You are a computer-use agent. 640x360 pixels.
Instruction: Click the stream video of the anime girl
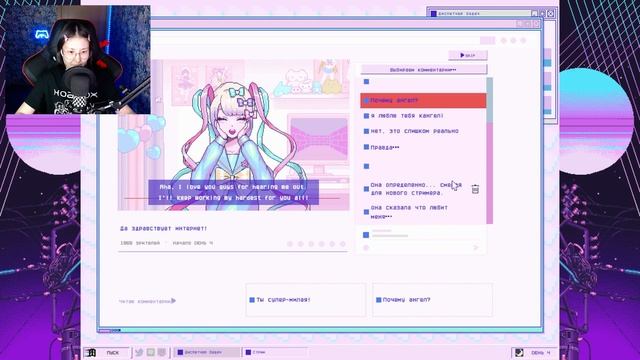(x=233, y=135)
